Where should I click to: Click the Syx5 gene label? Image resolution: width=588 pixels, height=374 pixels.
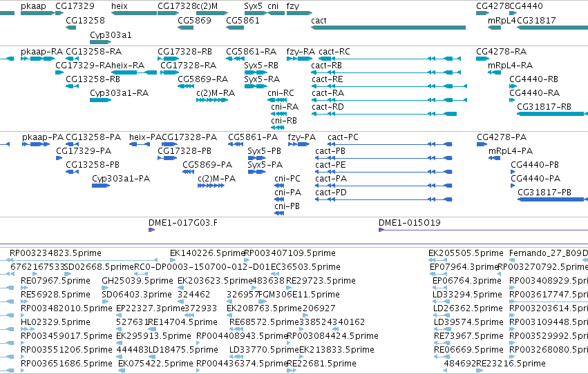[253, 6]
